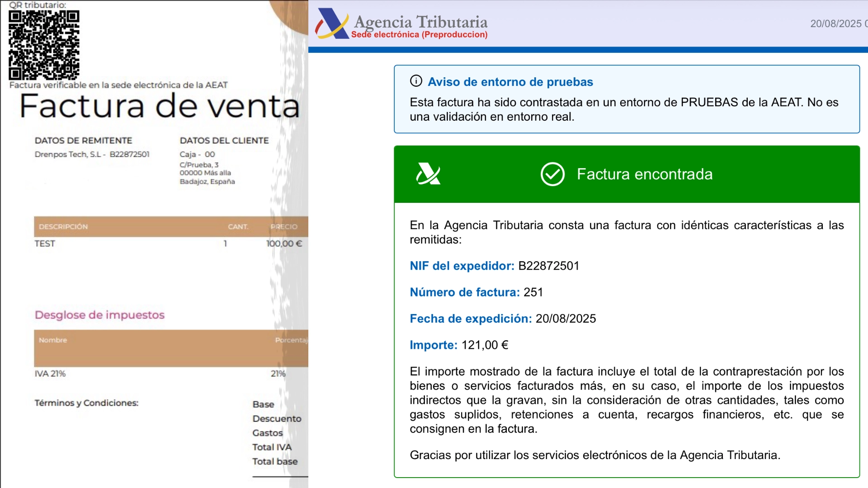Click 'DATOS DE REMITENTE' heading
The image size is (868, 488).
click(x=84, y=141)
